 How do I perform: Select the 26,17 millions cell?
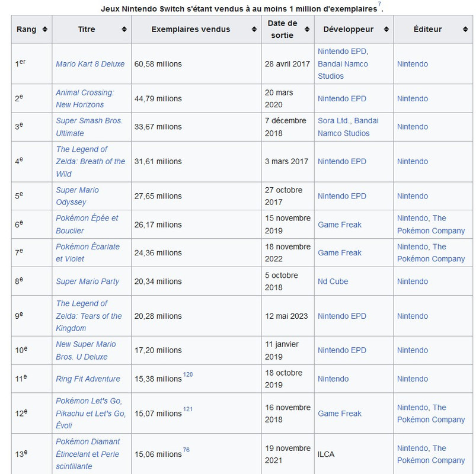[x=196, y=224]
